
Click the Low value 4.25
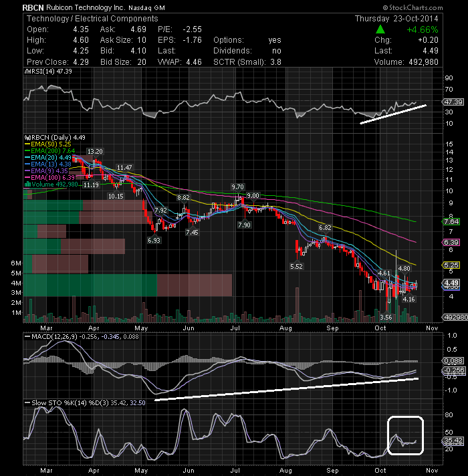pyautogui.click(x=81, y=51)
